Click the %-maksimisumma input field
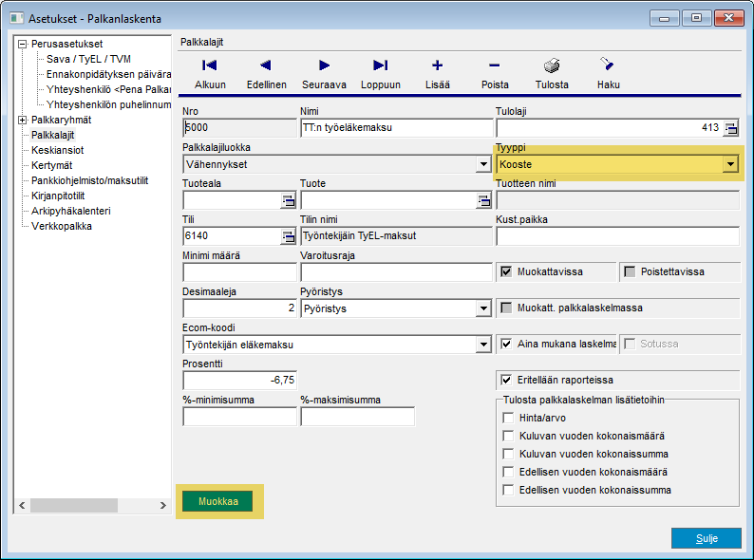 coord(357,417)
